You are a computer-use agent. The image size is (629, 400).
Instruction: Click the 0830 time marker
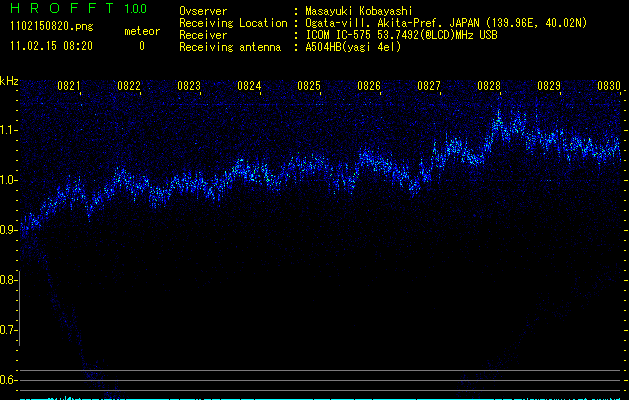tap(609, 86)
